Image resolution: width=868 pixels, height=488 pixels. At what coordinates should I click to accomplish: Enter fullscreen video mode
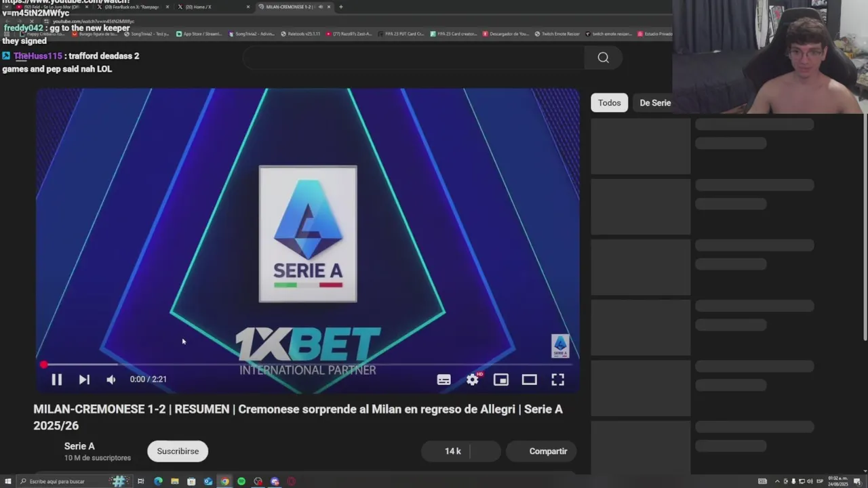pyautogui.click(x=557, y=380)
